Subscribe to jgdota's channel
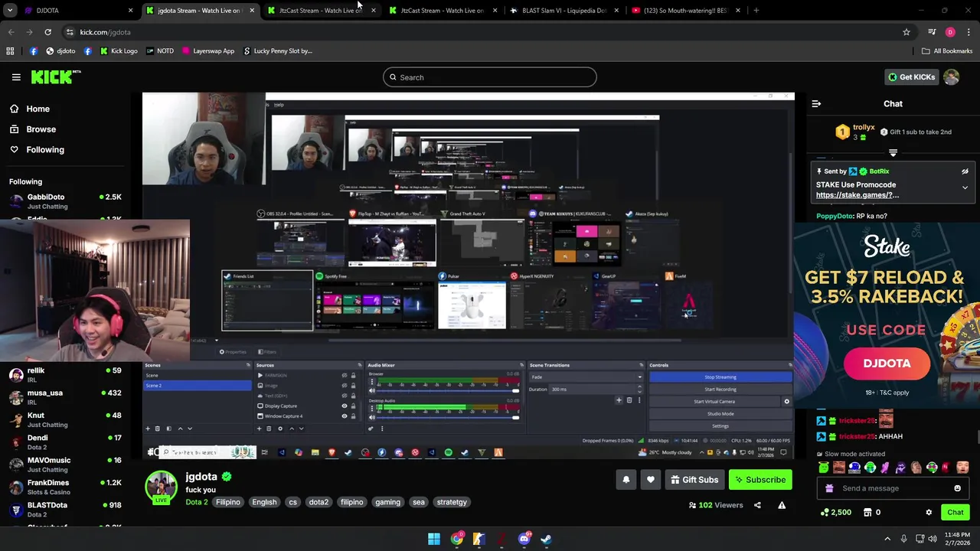 (x=760, y=480)
